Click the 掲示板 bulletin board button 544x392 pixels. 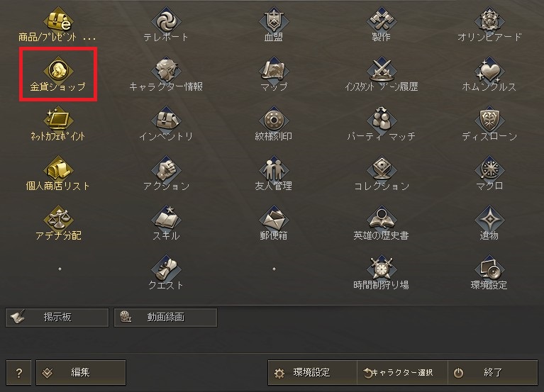(57, 317)
